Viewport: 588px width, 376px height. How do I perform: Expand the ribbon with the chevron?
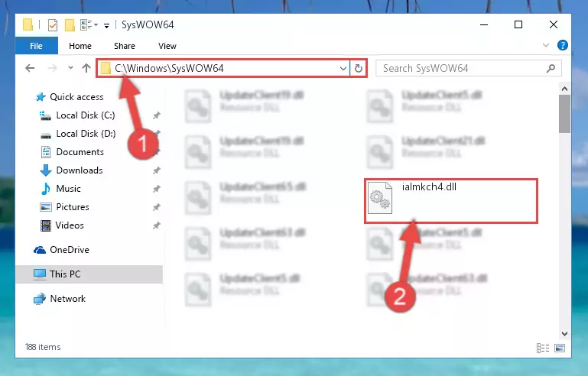tap(546, 45)
